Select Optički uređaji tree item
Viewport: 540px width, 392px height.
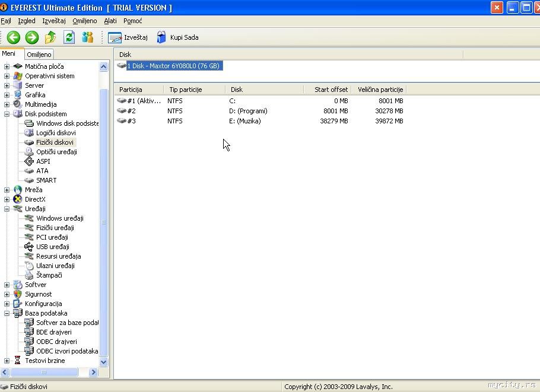coord(56,152)
